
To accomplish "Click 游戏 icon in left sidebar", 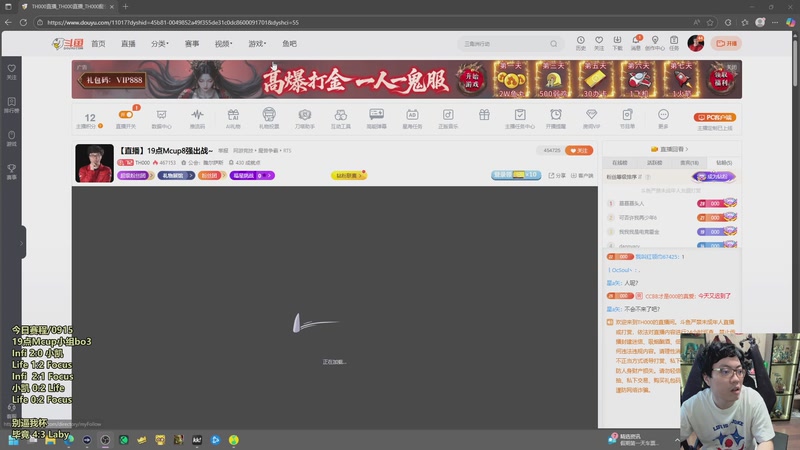I will pos(11,139).
